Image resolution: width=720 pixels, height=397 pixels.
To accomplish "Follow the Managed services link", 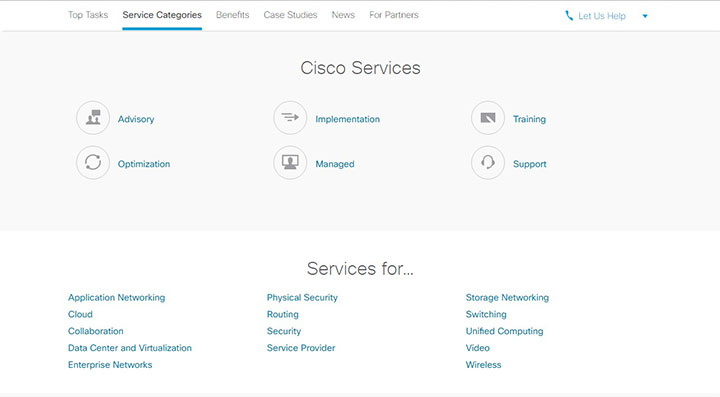I will (335, 164).
